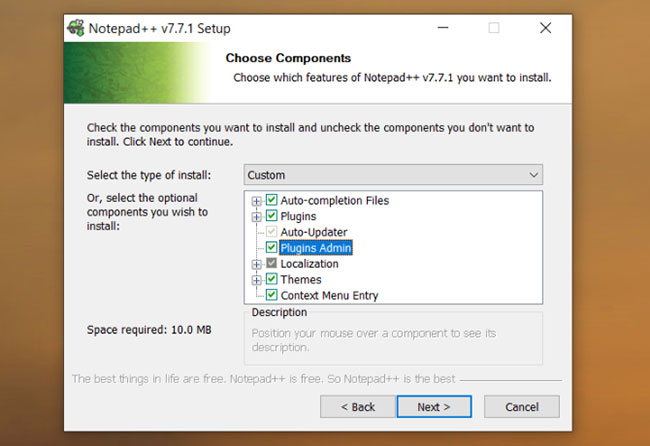Expand the Auto-completion Files tree node

coord(257,201)
